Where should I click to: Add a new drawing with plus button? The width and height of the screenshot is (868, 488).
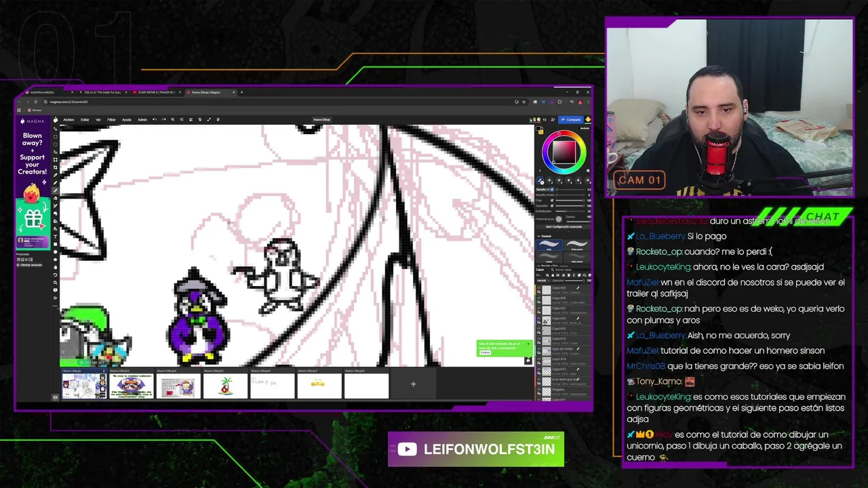[x=413, y=384]
